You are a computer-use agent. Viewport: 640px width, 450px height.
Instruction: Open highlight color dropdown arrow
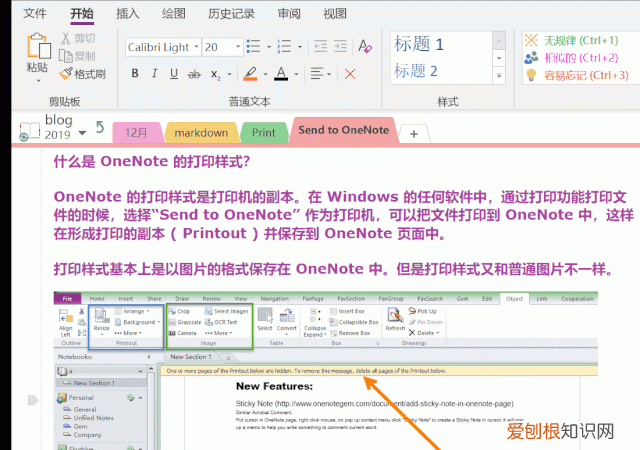(265, 74)
